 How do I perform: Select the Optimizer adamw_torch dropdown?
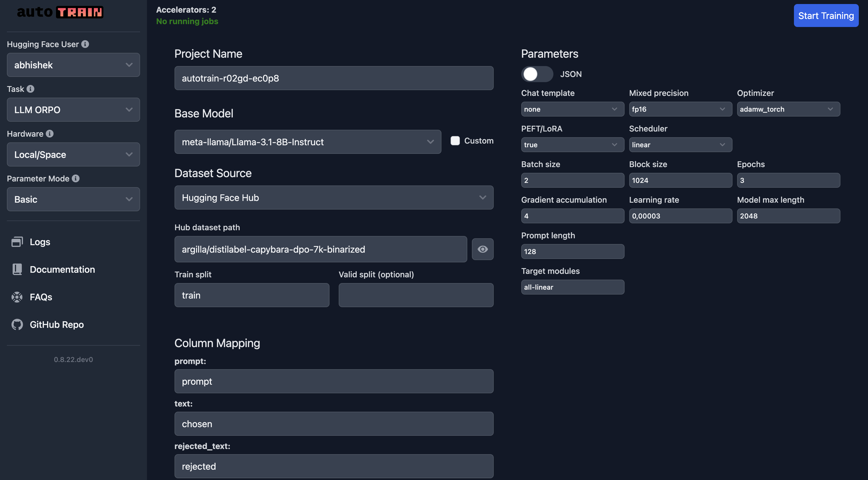[x=788, y=109]
